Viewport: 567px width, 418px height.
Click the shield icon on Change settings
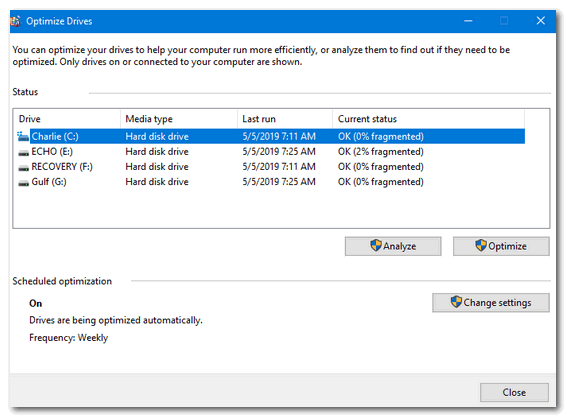pyautogui.click(x=456, y=302)
